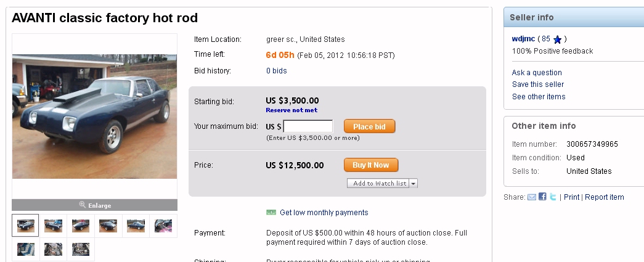The height and width of the screenshot is (262, 644).
Task: Click Save this seller link
Action: pyautogui.click(x=538, y=84)
